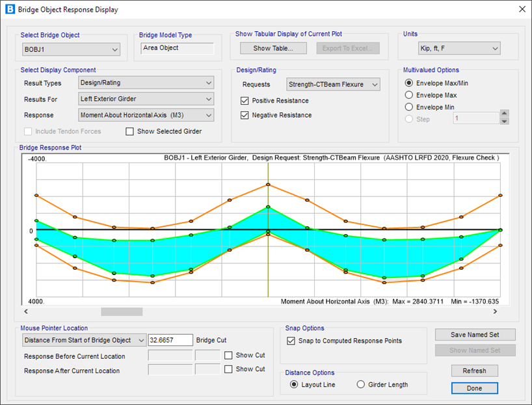Enable the Show Selected Girder checkbox
The image size is (532, 405).
pos(130,131)
